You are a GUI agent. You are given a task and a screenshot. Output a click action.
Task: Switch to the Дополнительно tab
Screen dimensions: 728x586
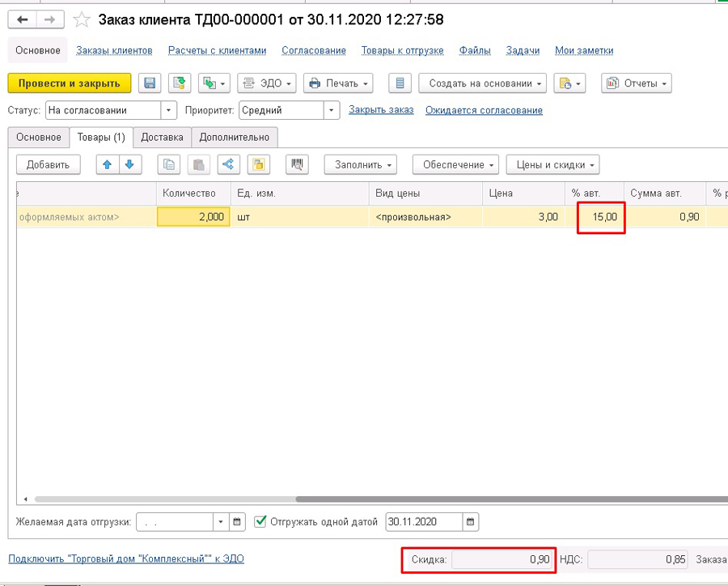pos(235,138)
